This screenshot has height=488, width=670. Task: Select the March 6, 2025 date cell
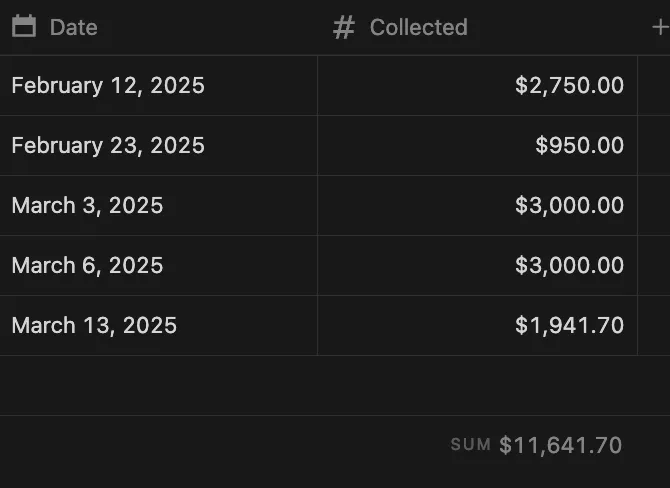[x=159, y=265]
